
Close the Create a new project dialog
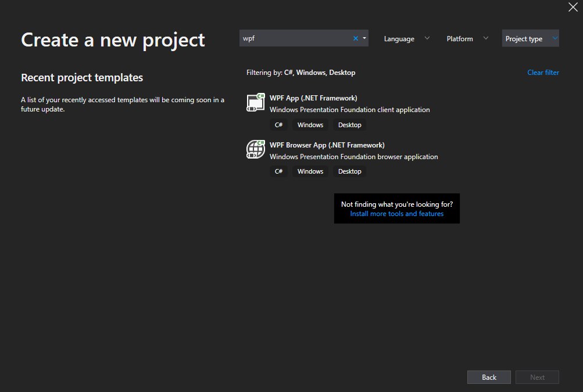pyautogui.click(x=573, y=7)
